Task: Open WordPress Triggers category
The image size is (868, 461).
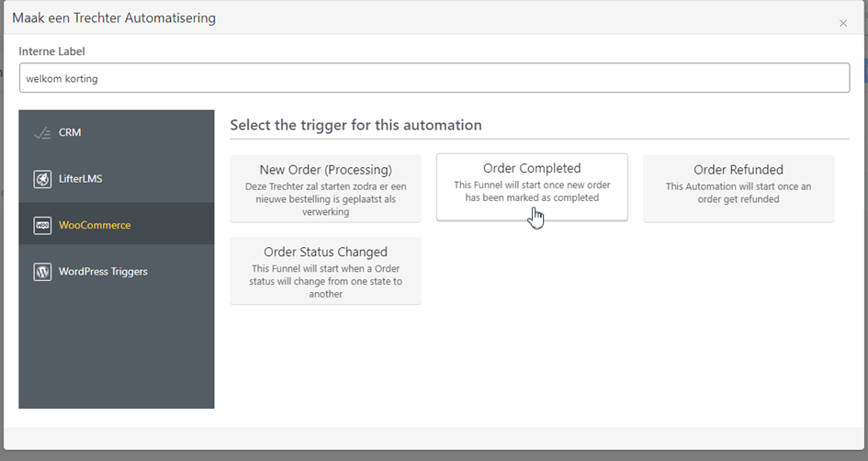Action: [x=103, y=272]
